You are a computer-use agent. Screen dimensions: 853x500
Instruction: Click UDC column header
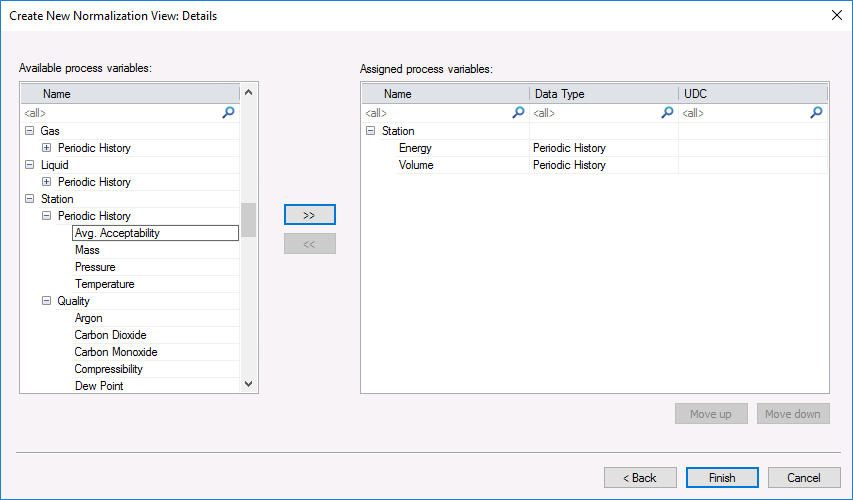pyautogui.click(x=753, y=94)
